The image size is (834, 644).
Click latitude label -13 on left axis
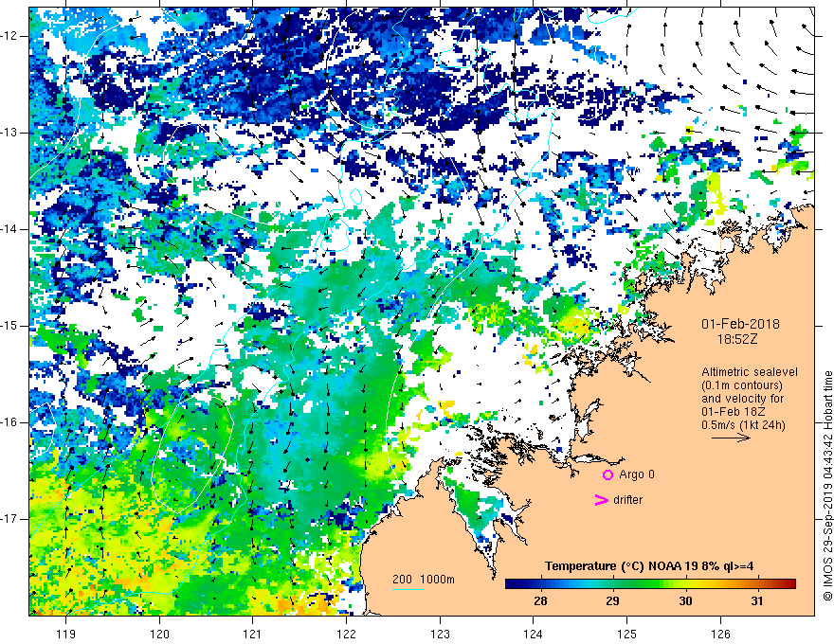[9, 133]
